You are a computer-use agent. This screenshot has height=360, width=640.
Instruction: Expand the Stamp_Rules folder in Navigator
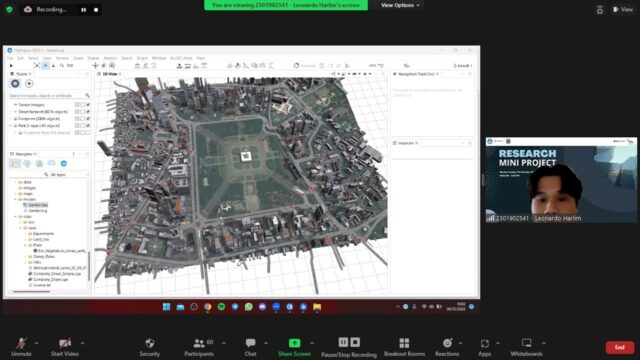tap(26, 256)
